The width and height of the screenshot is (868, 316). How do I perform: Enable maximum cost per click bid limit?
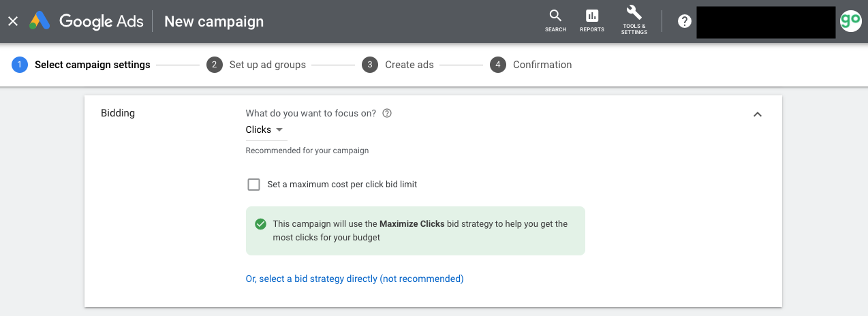[x=253, y=185]
